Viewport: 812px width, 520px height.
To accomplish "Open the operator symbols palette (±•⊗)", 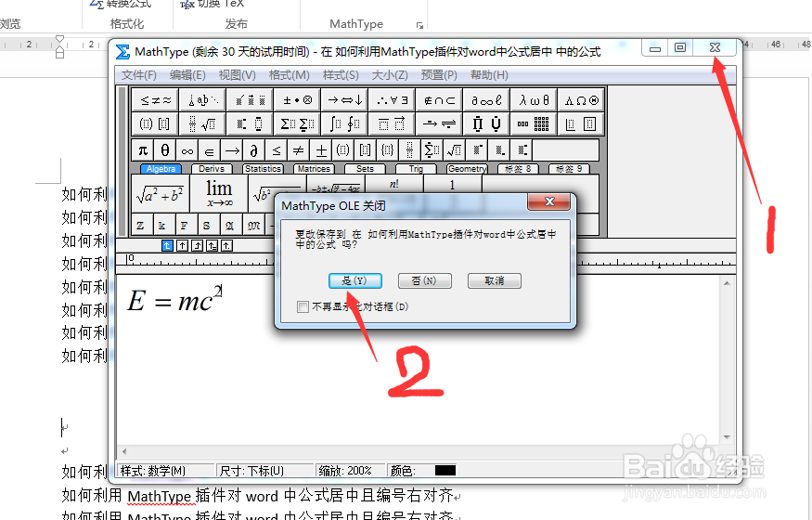I will pyautogui.click(x=297, y=100).
